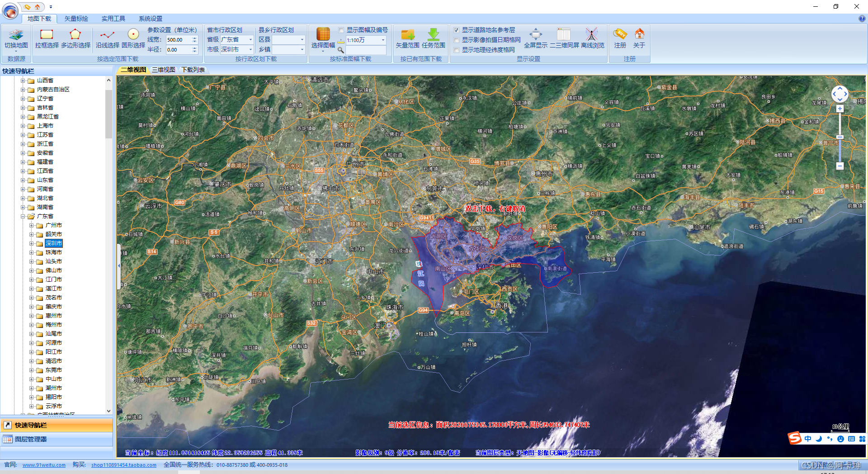Click the IME soft keyboard icon
This screenshot has height=474, width=868.
pyautogui.click(x=851, y=439)
